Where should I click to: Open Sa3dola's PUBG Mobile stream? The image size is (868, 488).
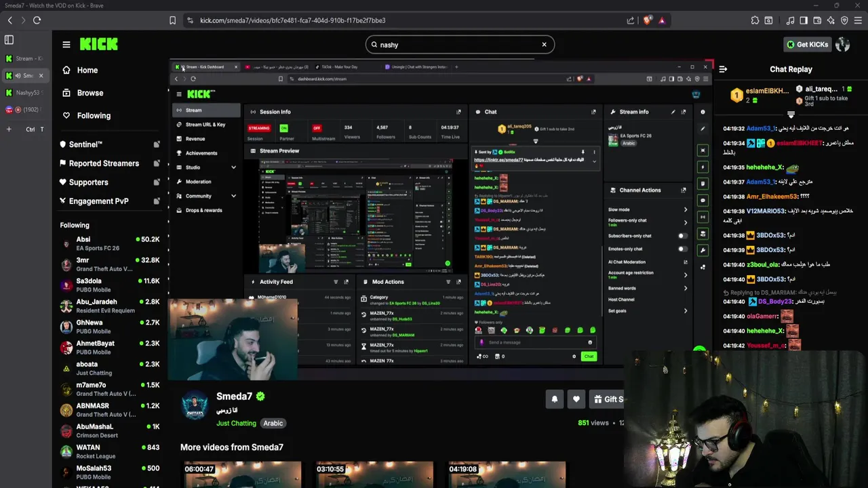tap(110, 285)
